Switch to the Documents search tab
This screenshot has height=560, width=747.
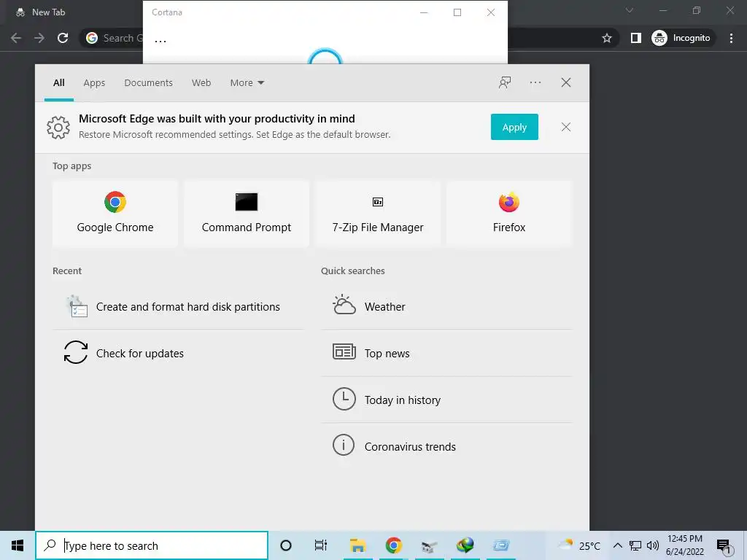tap(149, 83)
